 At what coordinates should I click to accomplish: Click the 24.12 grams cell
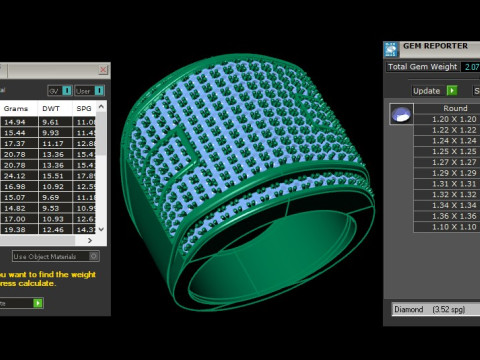point(19,176)
